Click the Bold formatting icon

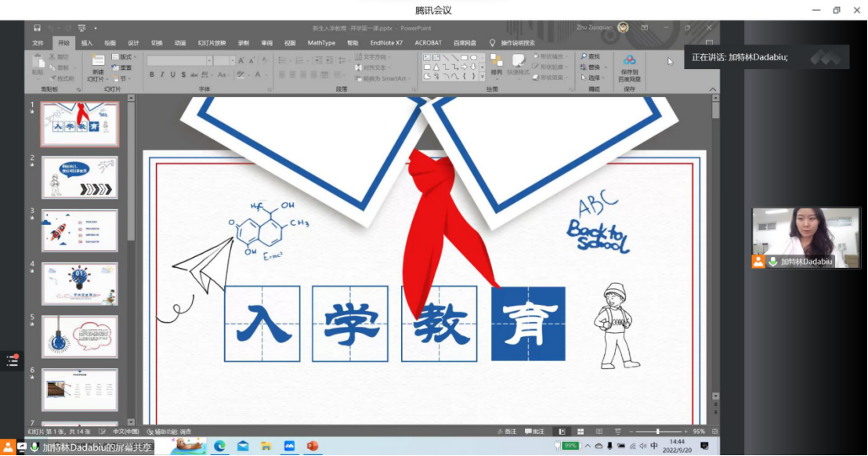pos(151,75)
